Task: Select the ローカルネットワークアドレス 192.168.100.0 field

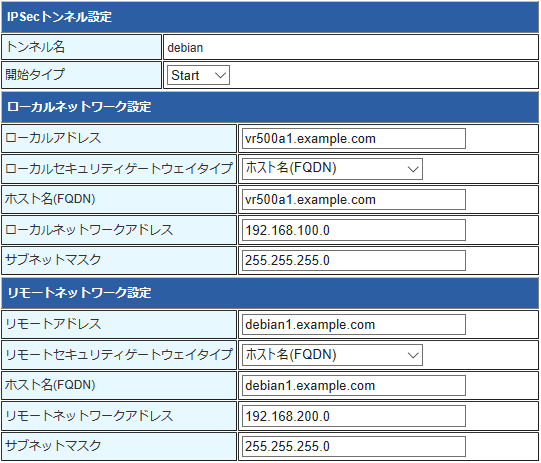Action: [x=354, y=230]
